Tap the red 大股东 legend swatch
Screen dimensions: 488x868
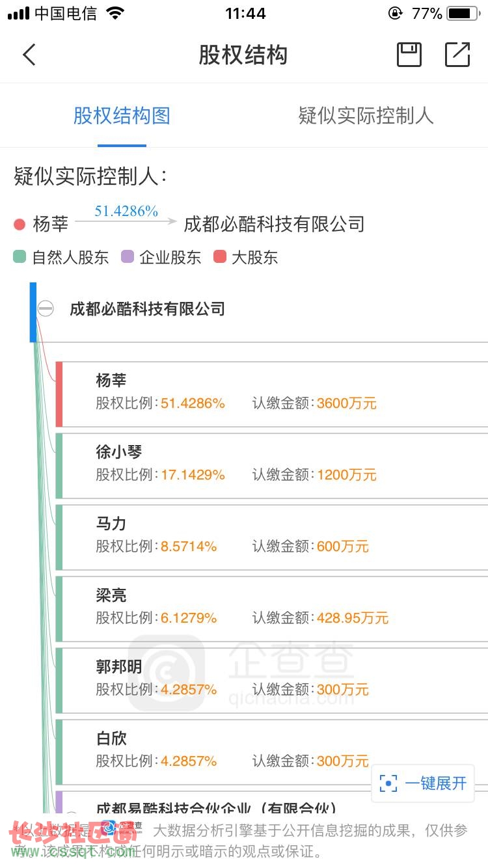pyautogui.click(x=220, y=257)
